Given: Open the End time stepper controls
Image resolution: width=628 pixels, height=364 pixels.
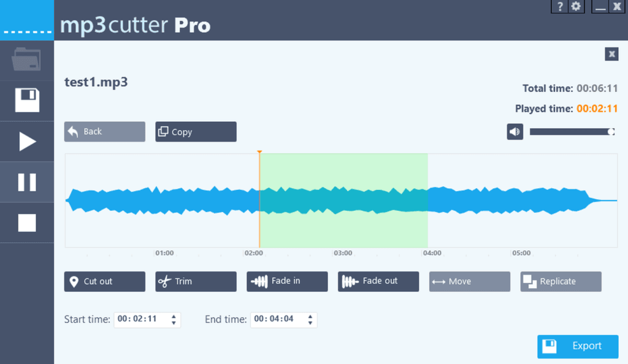Looking at the screenshot, I should click(310, 319).
